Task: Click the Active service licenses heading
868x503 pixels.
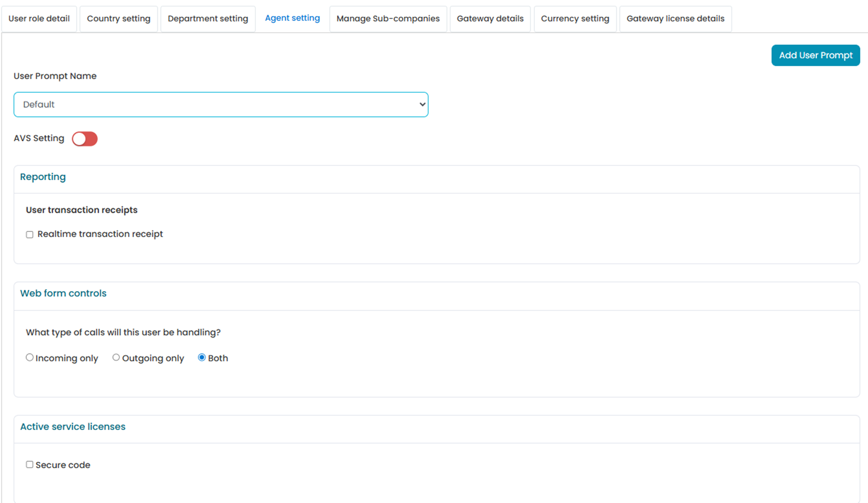Action: click(x=72, y=427)
